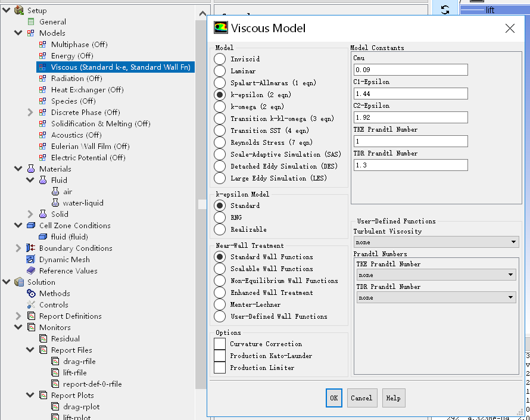Click the Species (Off) model icon
Viewport: 530px width, 420px height.
(43, 101)
